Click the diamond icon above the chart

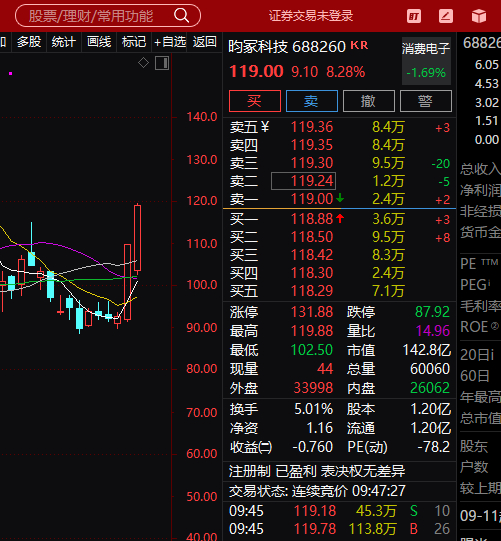[144, 63]
